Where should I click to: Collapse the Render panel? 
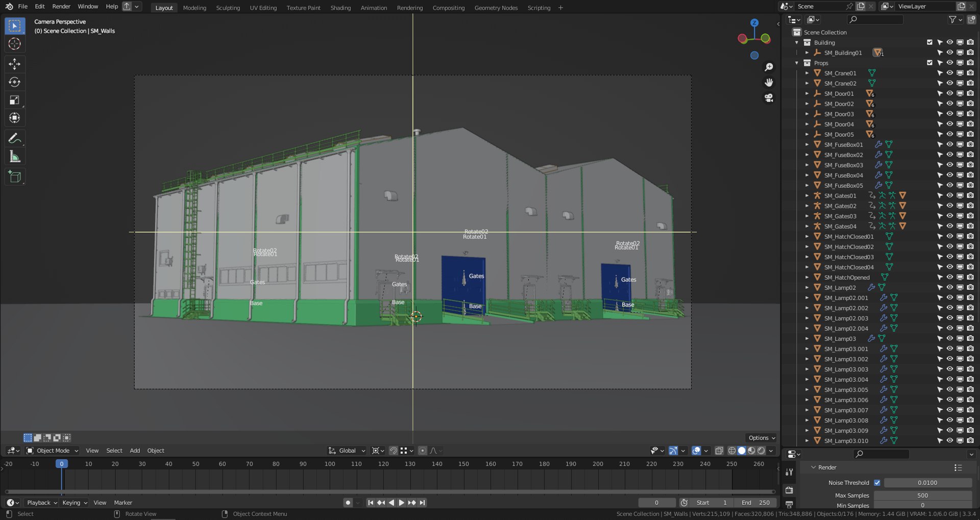tap(814, 467)
